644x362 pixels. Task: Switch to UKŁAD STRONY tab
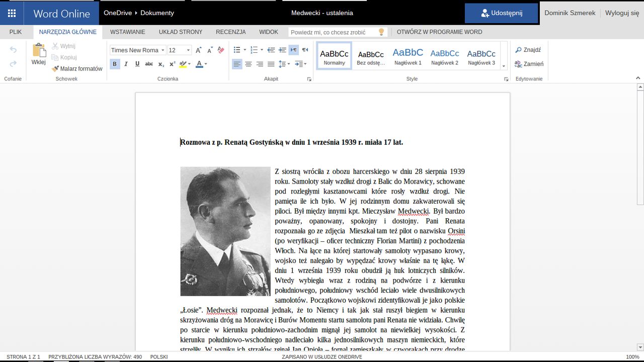181,32
